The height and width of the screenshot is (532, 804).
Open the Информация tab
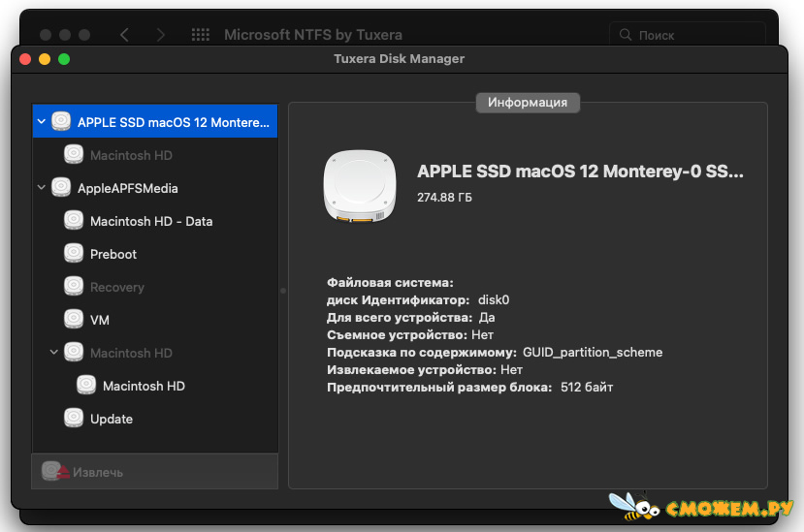(x=528, y=103)
